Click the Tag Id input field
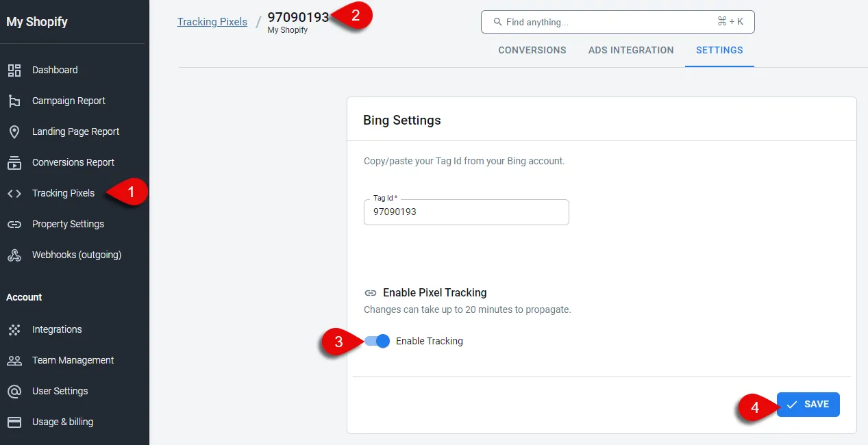 (467, 212)
